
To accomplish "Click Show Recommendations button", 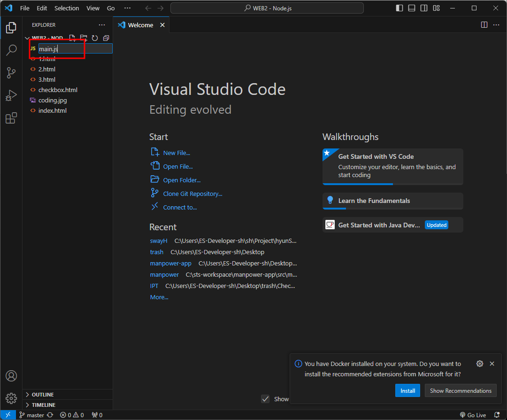I will (461, 390).
